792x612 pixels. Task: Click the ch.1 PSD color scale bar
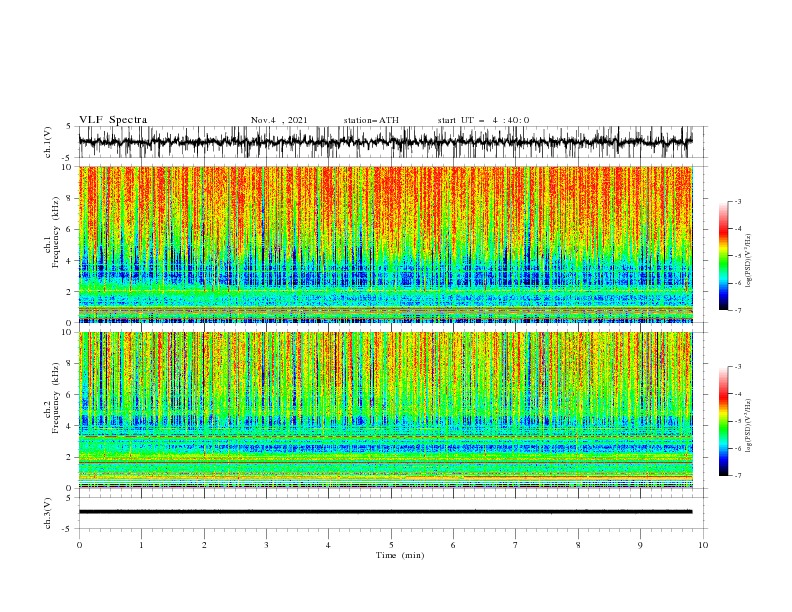tap(723, 256)
